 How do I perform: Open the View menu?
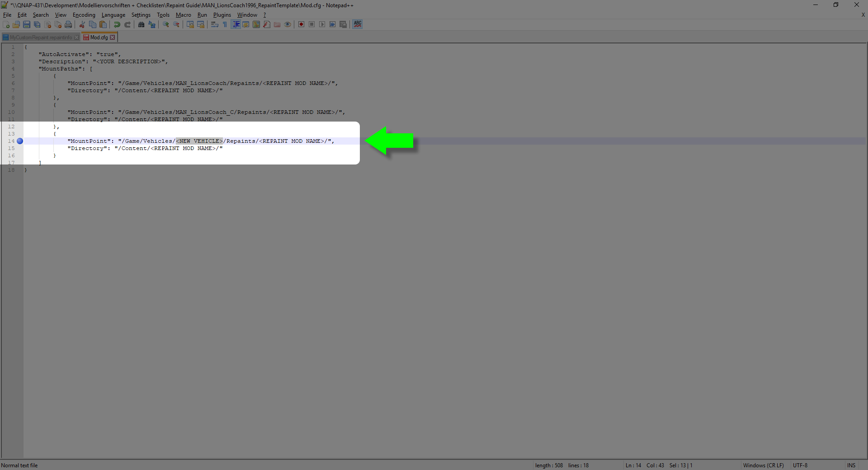61,15
